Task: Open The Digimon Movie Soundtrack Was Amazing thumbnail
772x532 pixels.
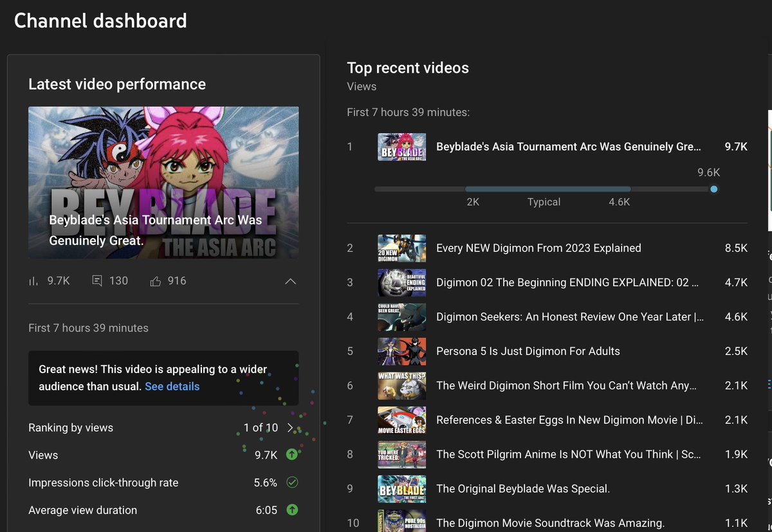Action: (x=401, y=521)
